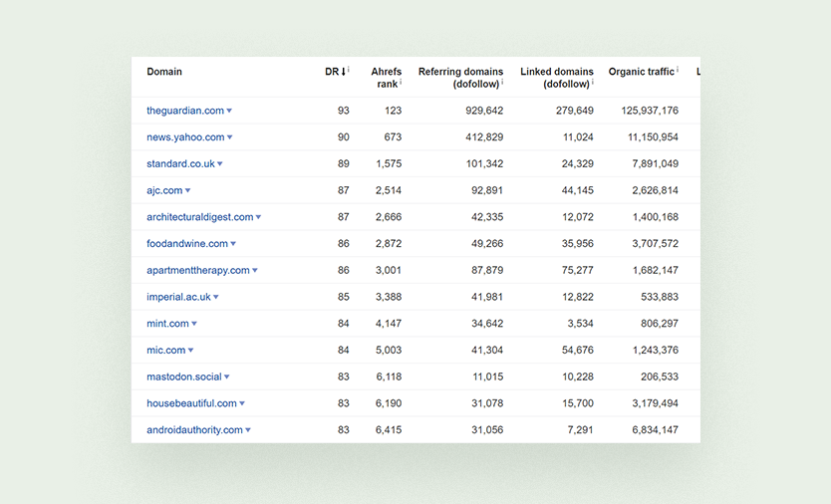Screen dimensions: 831x504
Task: Sort by the DR column header
Action: click(x=332, y=72)
